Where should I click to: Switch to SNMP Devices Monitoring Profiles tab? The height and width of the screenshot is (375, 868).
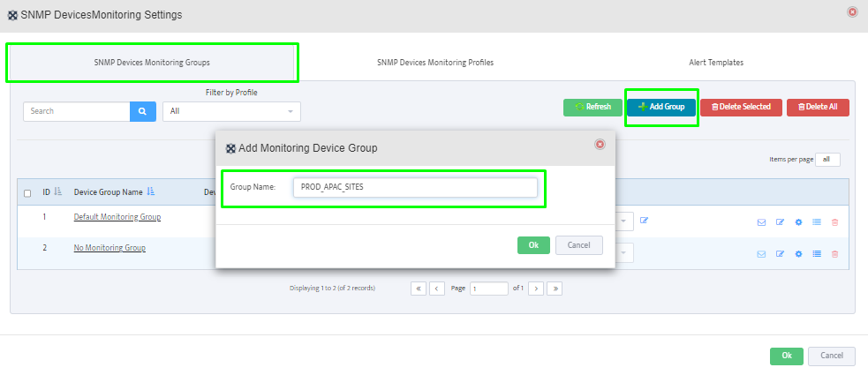click(434, 63)
